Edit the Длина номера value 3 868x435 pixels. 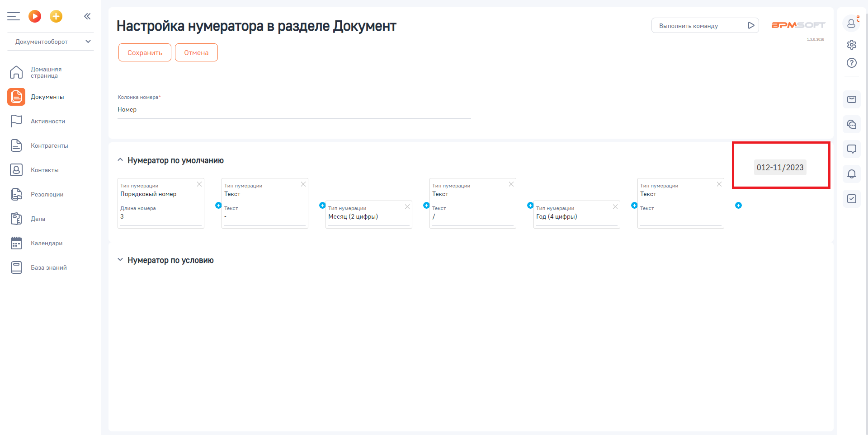click(160, 216)
